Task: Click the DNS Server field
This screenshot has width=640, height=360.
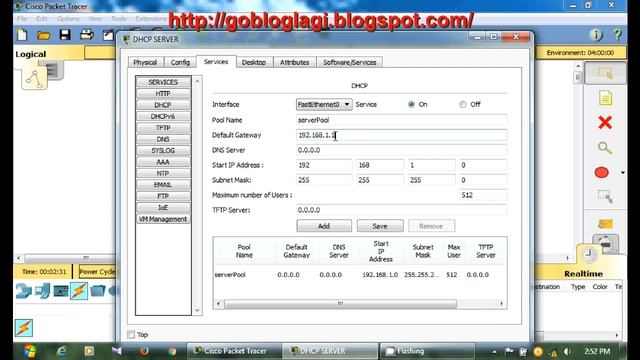Action: [402, 150]
